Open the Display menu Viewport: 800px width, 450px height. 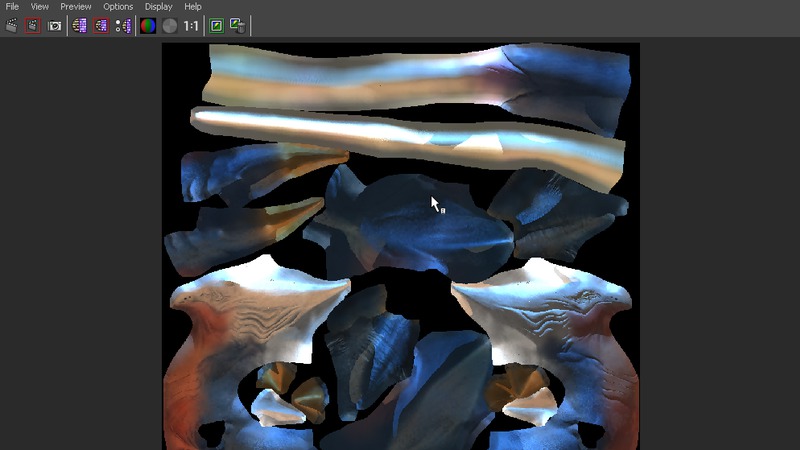(158, 7)
